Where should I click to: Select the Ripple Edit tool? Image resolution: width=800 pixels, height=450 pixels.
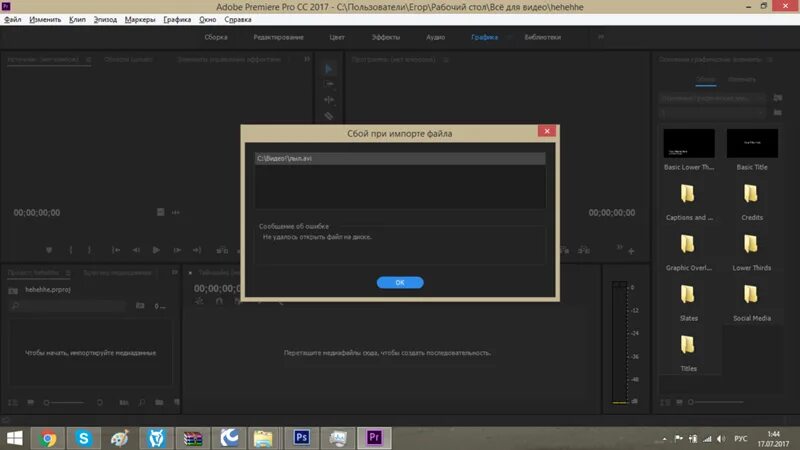point(329,100)
